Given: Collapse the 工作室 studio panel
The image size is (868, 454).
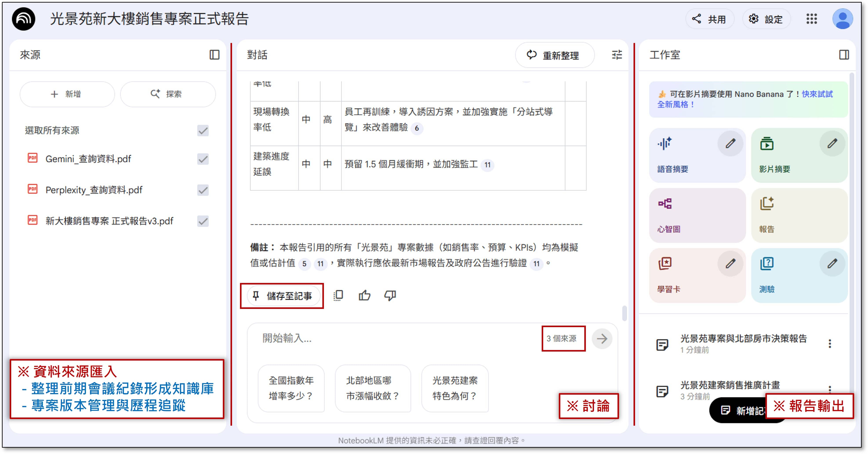Looking at the screenshot, I should tap(844, 55).
